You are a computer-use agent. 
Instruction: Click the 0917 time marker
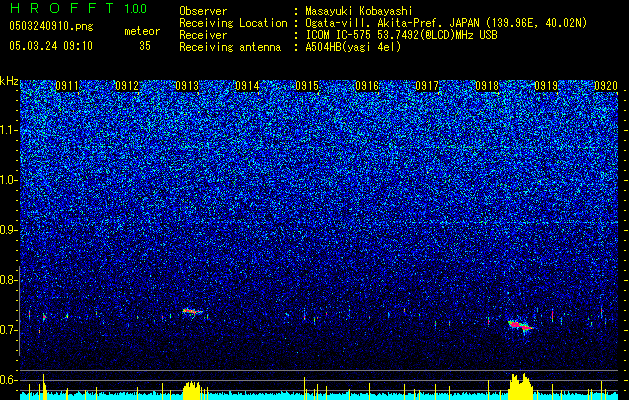427,86
